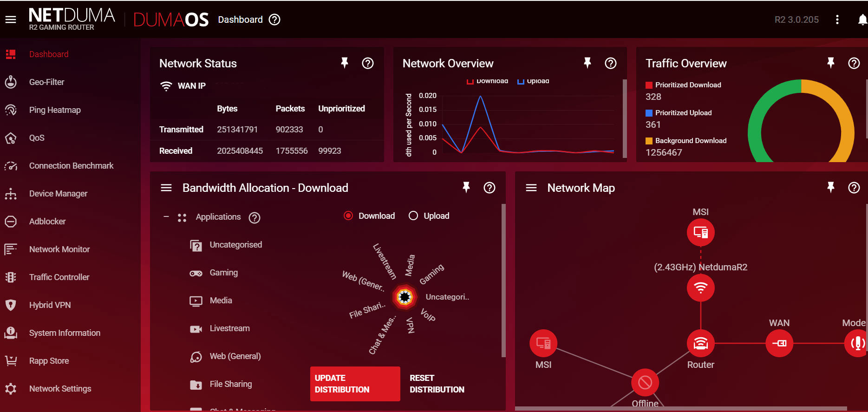
Task: Click Update Distribution button
Action: tap(355, 384)
